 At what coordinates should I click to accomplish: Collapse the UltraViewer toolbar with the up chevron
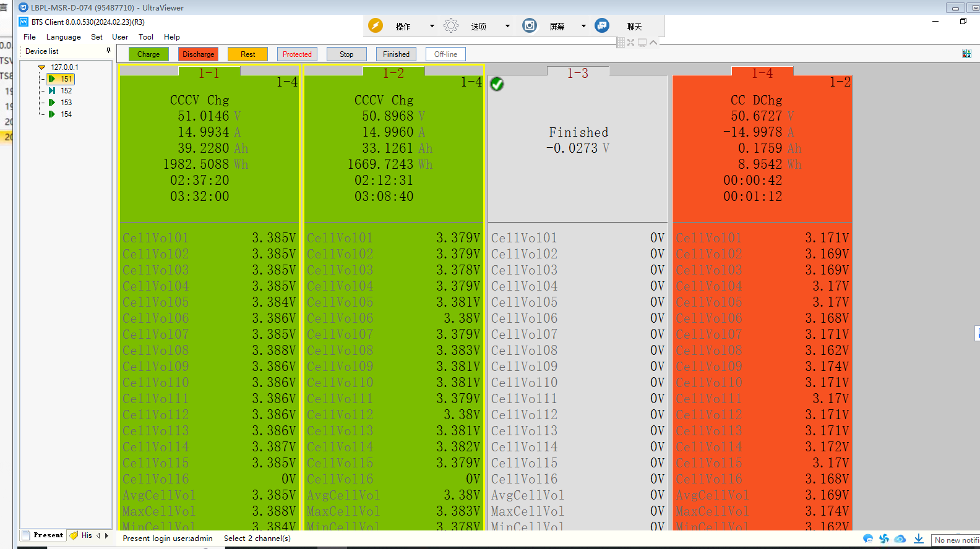click(653, 43)
